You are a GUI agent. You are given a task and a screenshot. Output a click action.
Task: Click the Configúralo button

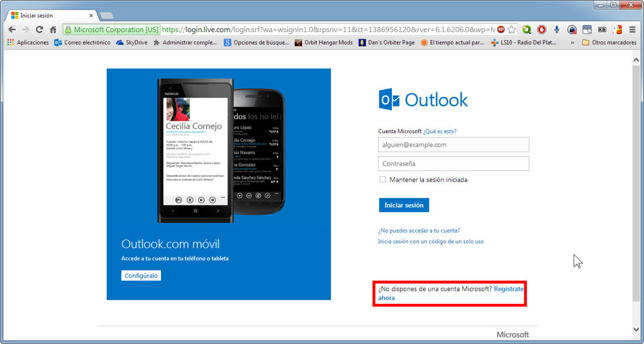[141, 275]
